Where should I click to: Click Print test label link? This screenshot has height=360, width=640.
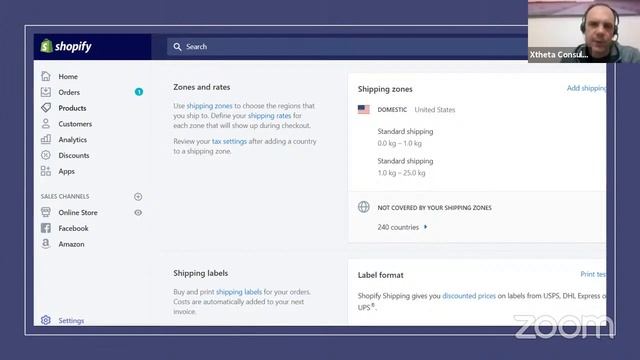593,274
